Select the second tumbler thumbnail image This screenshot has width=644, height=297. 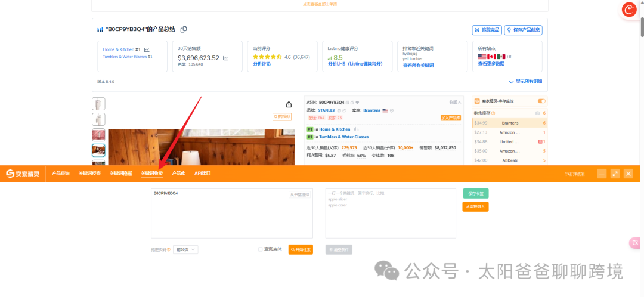point(98,119)
